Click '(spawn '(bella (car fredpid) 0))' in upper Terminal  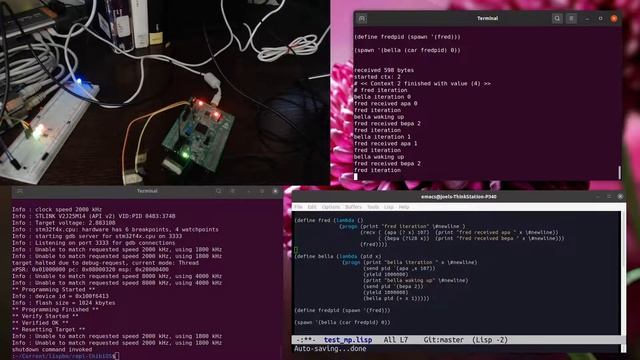click(x=407, y=50)
